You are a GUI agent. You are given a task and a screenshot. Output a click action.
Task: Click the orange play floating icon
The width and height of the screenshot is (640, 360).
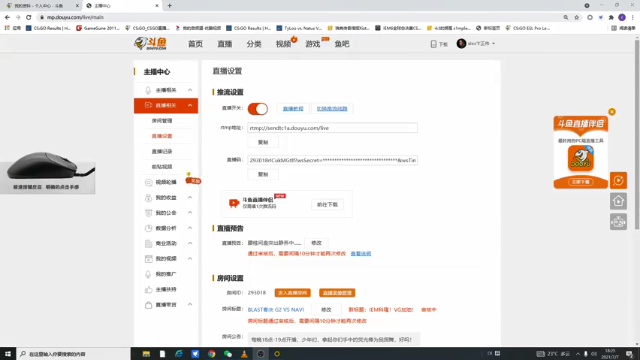(x=618, y=180)
